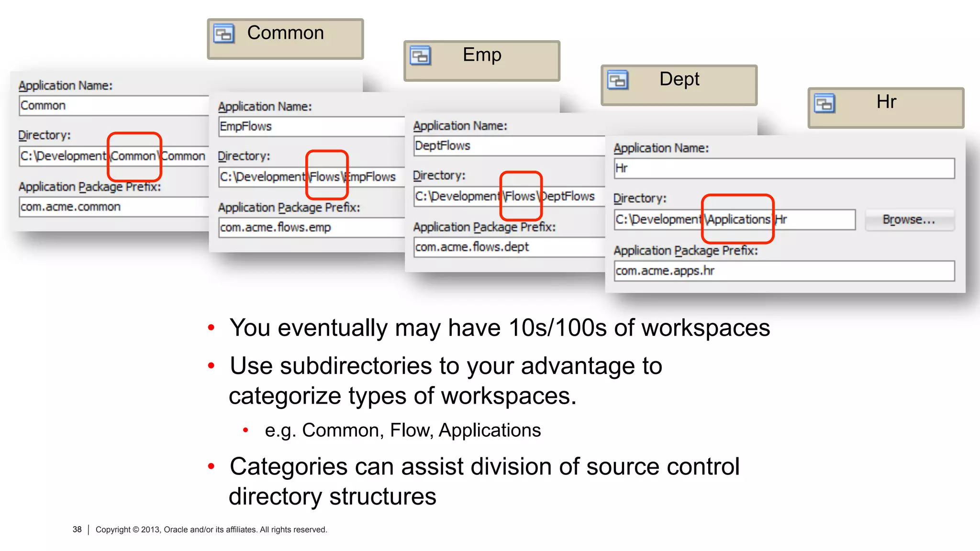The width and height of the screenshot is (980, 551).
Task: Click package prefix field com.acme.flows.emp
Action: click(x=312, y=228)
